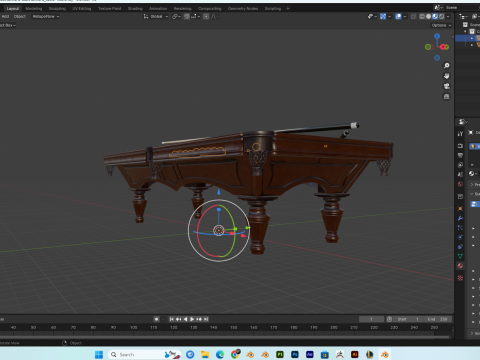Viewport: 480px width, 360px height.
Task: Toggle the show gizmo button
Action: 383,16
